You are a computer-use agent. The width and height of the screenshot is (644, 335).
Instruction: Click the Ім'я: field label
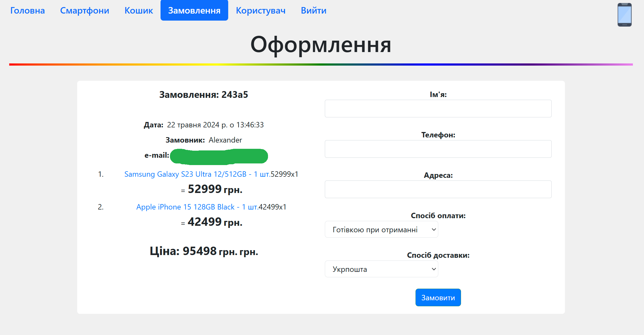438,94
